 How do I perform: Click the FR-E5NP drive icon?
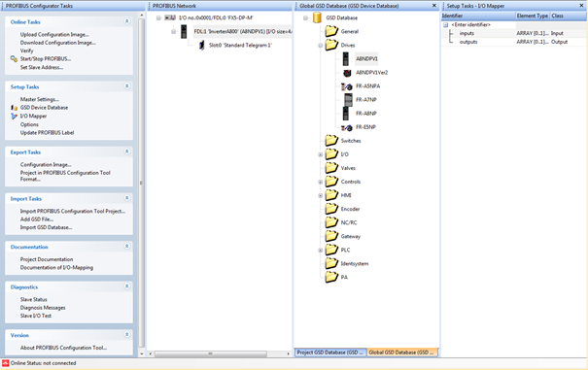tap(347, 127)
